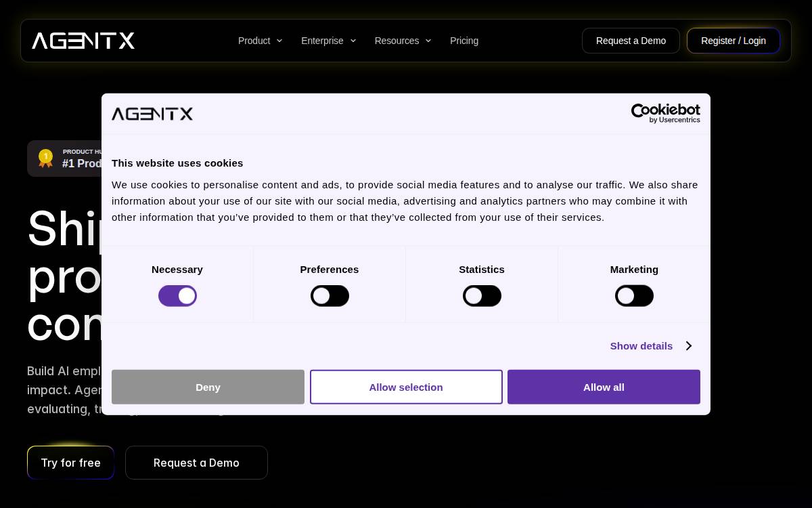812x508 pixels.
Task: Deny all cookies
Action: pos(208,387)
